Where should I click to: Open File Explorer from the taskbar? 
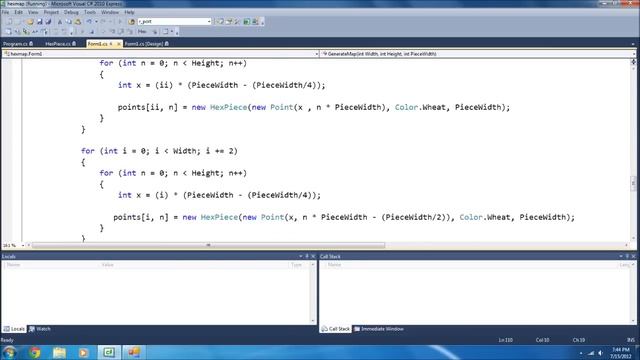[x=59, y=352]
